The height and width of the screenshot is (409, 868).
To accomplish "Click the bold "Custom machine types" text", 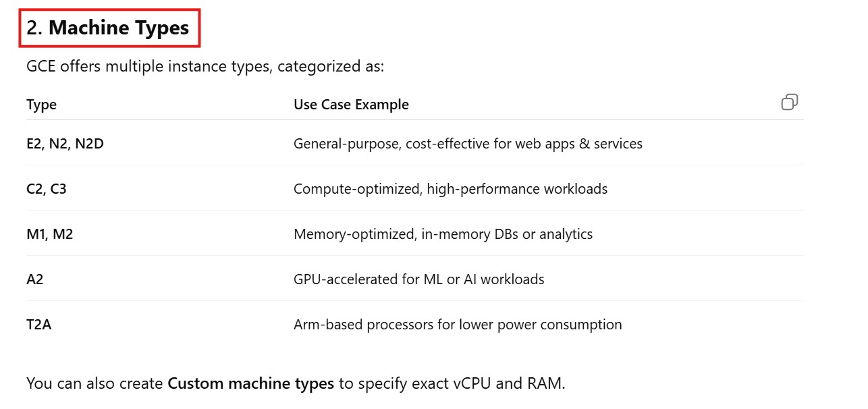I will click(250, 384).
